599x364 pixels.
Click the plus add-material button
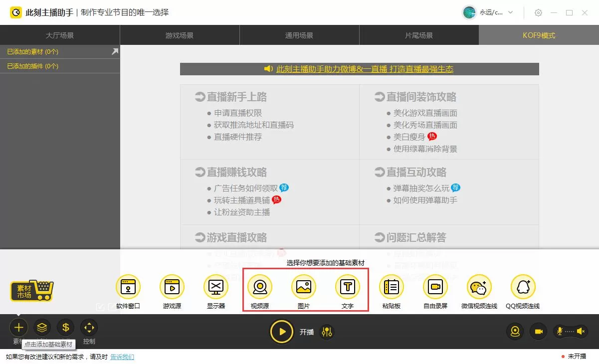pos(18,328)
